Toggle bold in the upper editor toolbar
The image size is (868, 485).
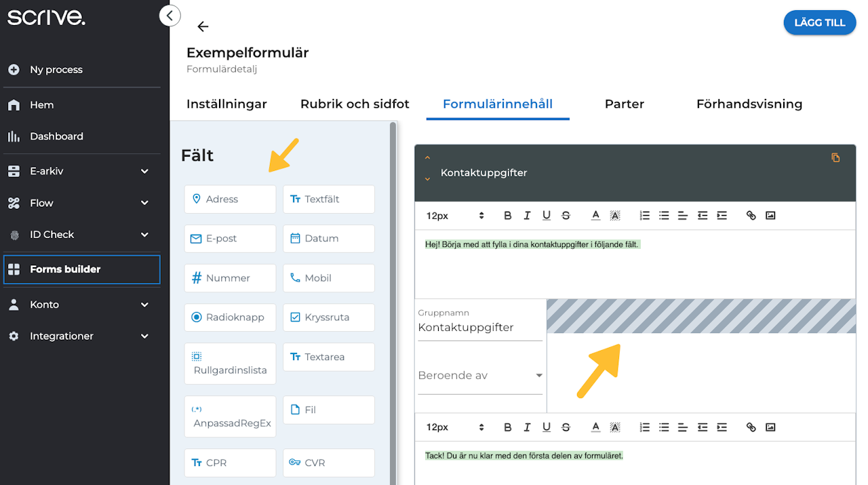click(507, 216)
